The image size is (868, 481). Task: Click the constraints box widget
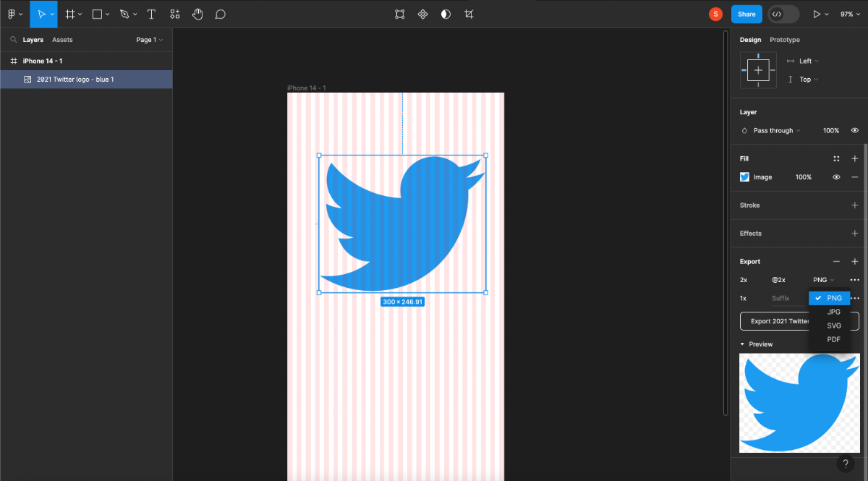(758, 70)
